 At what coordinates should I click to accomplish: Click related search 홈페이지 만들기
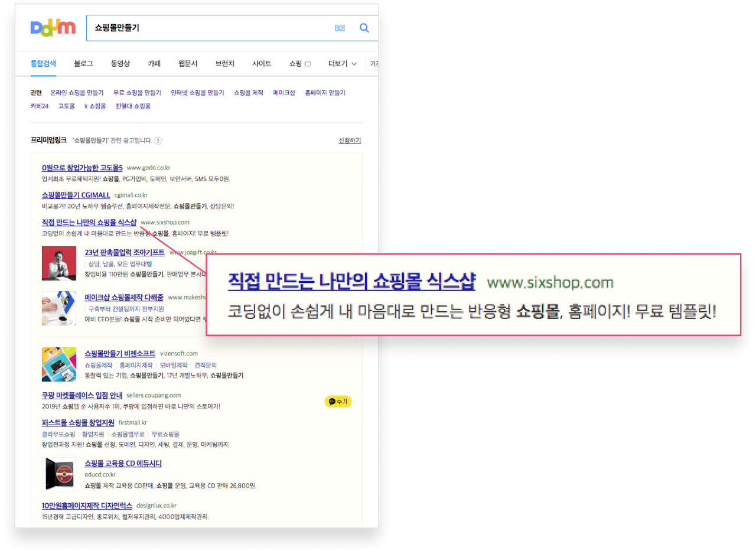point(325,93)
